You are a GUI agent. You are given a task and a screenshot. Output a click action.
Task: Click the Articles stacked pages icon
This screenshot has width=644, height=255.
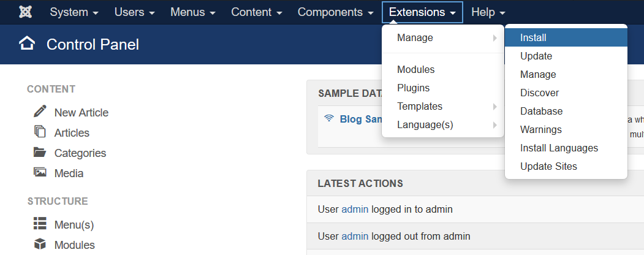40,132
